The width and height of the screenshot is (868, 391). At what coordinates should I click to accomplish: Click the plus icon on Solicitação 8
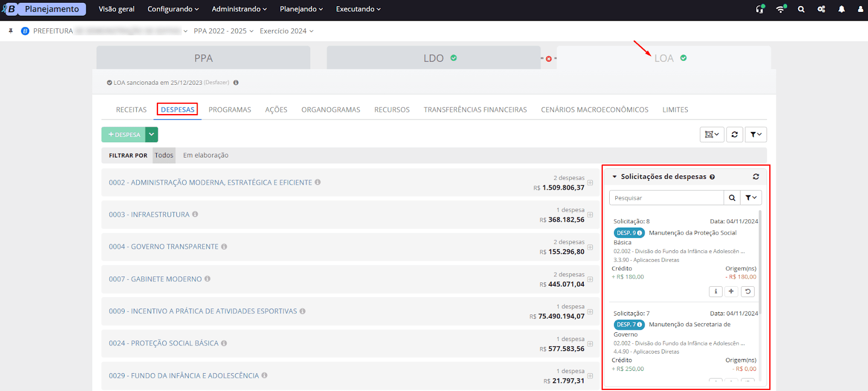coord(731,292)
